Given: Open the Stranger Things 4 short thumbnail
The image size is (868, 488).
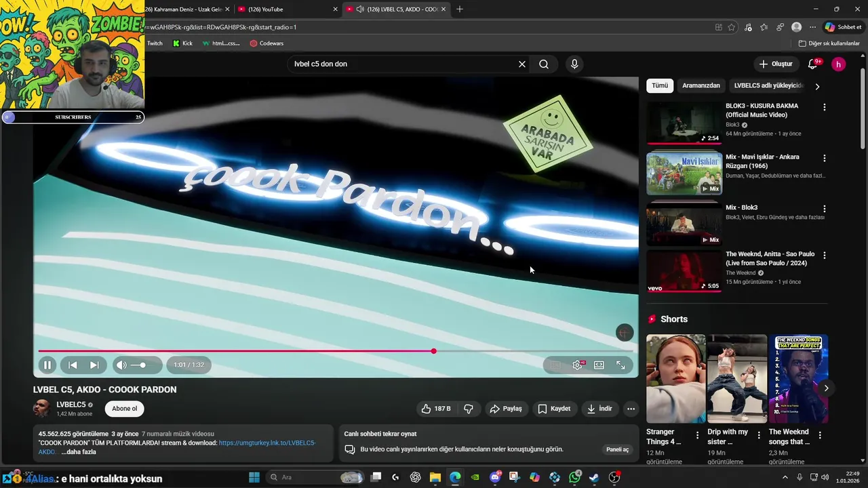Looking at the screenshot, I should pyautogui.click(x=676, y=379).
